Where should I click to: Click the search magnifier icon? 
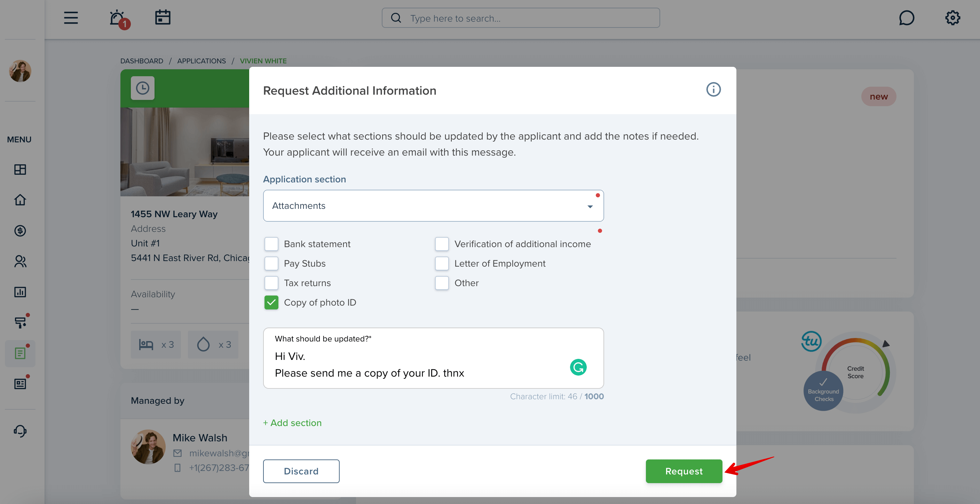click(x=396, y=18)
